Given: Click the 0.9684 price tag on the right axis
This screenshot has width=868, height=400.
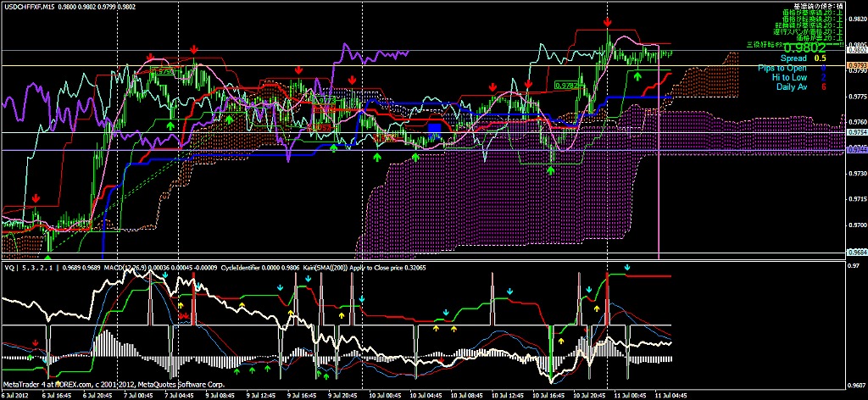Looking at the screenshot, I should tap(857, 252).
